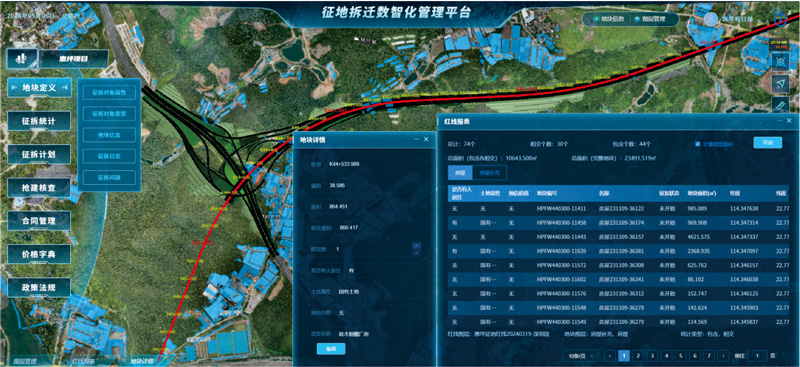800x367 pixels.
Task: Open the 征拆统计 sidebar menu
Action: pos(39,122)
